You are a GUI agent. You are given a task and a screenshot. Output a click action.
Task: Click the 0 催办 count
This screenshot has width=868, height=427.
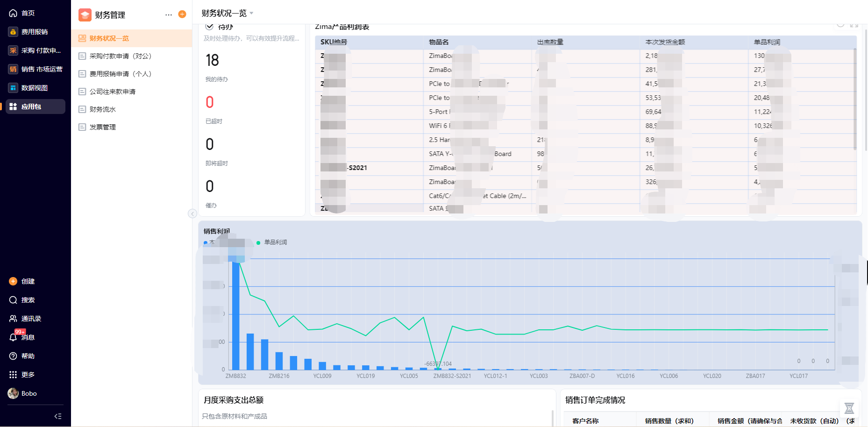click(210, 186)
